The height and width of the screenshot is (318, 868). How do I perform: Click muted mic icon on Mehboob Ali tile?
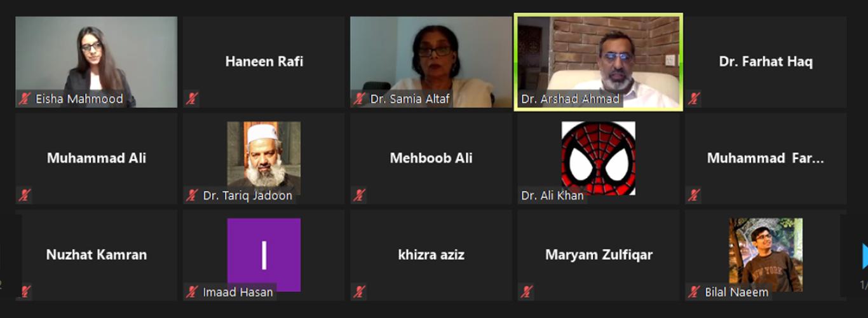coord(360,195)
